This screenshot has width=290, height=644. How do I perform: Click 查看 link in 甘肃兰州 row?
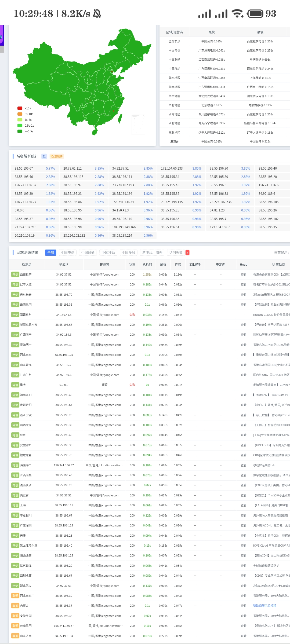pyautogui.click(x=244, y=375)
